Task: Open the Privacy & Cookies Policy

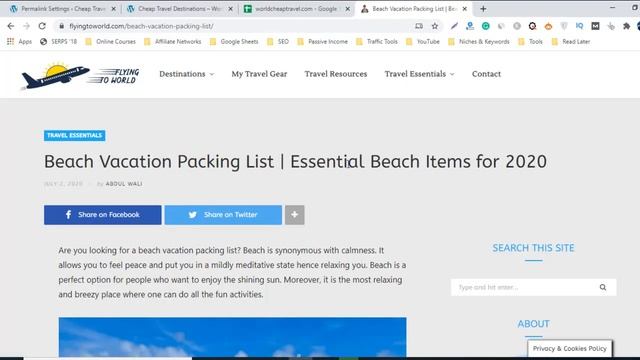Action: coord(570,349)
